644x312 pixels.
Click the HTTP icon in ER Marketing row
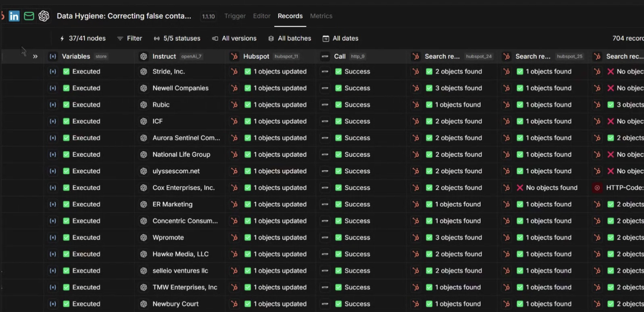(326, 205)
